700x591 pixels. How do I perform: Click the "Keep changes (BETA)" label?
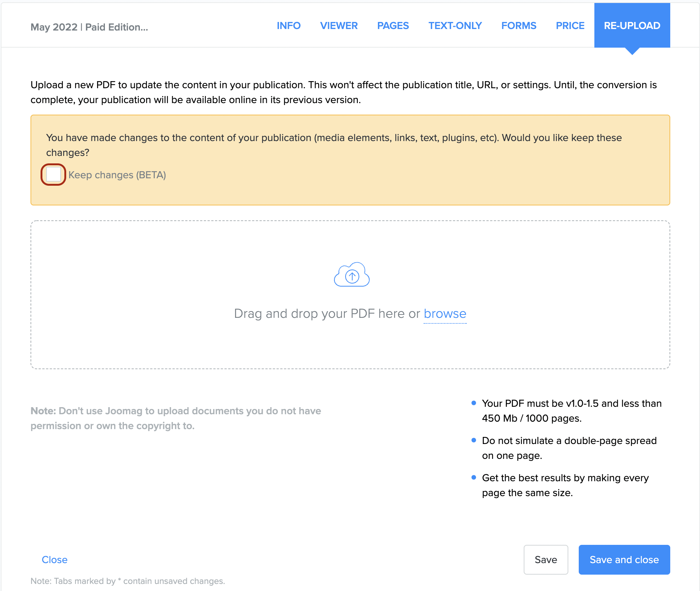(117, 175)
